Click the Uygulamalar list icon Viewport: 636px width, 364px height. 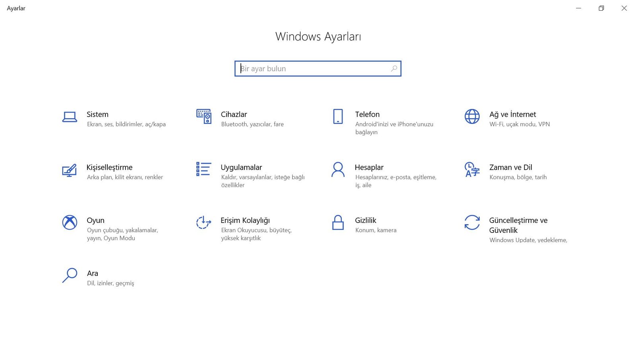(x=204, y=169)
